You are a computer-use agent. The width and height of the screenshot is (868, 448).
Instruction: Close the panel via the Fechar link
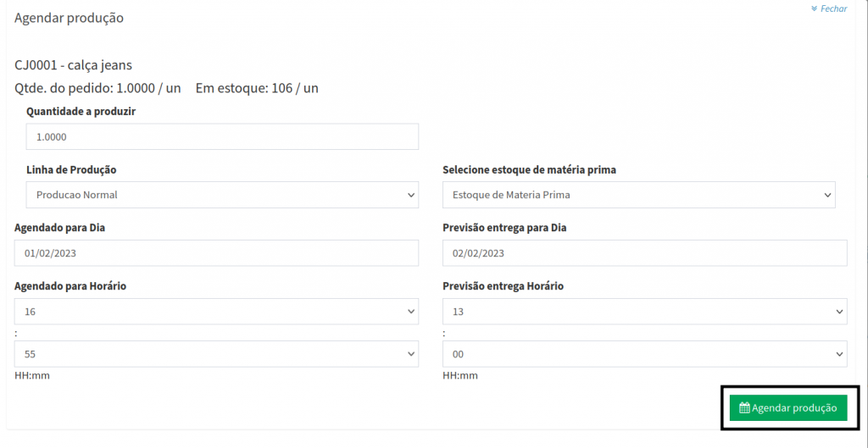pos(833,8)
